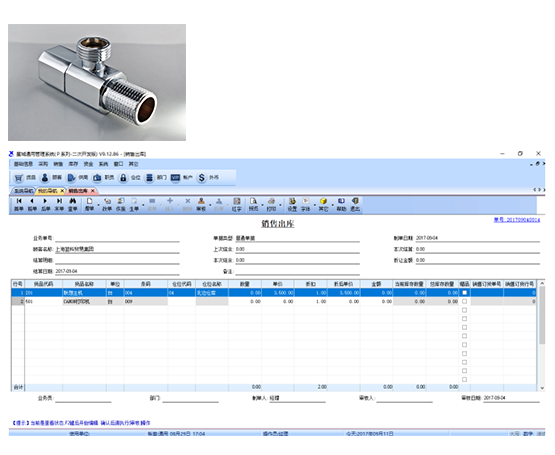This screenshot has height=455, width=555.
Task: Open the first item in menu bar
Action: [x=23, y=164]
